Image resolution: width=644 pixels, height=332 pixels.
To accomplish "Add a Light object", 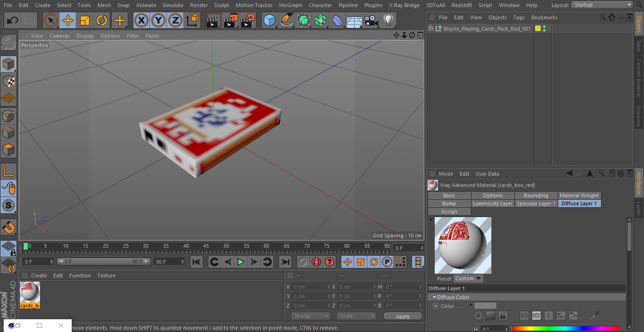I will coord(388,21).
